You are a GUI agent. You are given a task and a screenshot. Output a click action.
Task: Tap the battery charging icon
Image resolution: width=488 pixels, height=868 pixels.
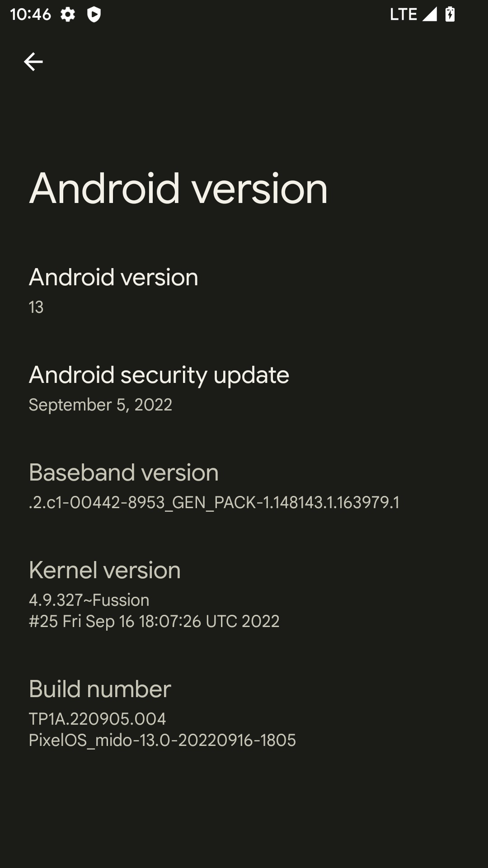pos(450,14)
